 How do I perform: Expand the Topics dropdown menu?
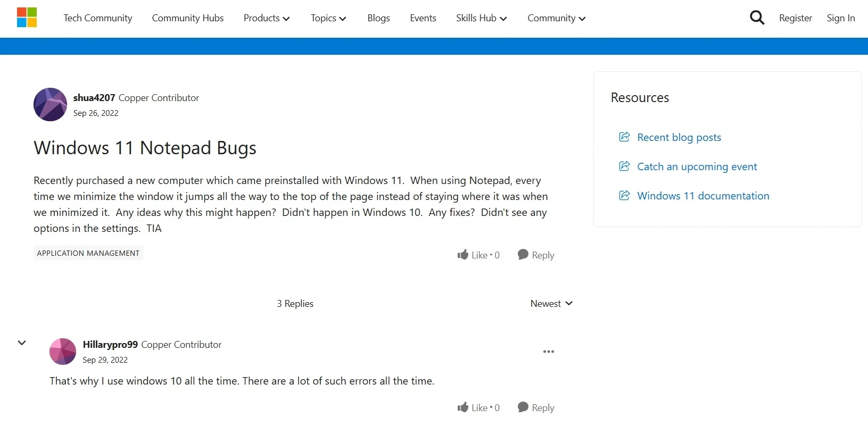328,18
